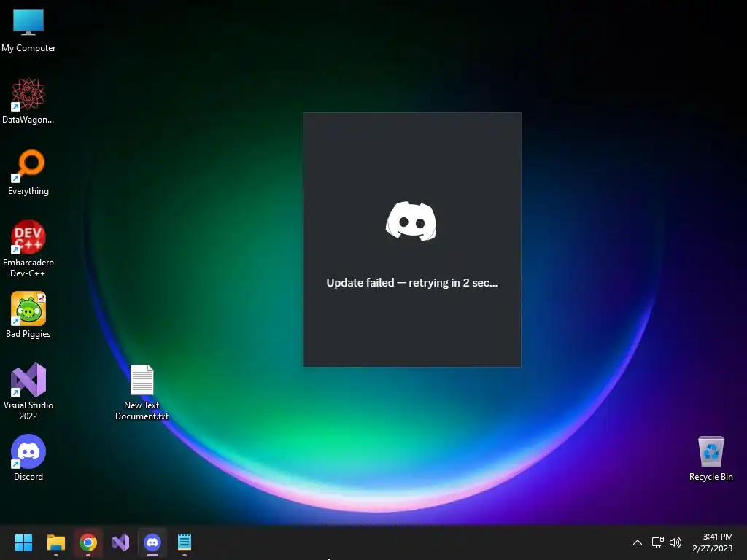Select the Visual Studio 2022 desktop shortcut
Image resolution: width=747 pixels, height=560 pixels.
pyautogui.click(x=28, y=392)
